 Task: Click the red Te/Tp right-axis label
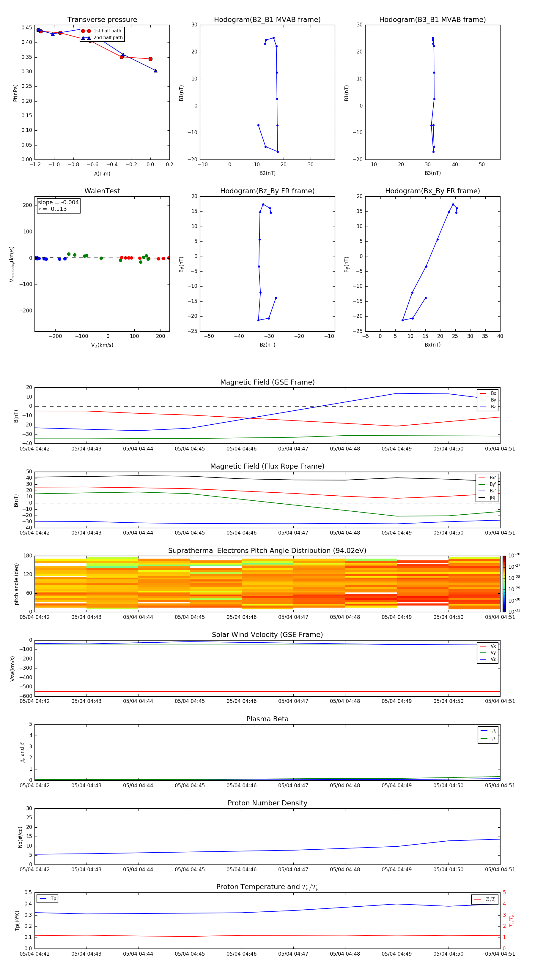click(x=512, y=921)
